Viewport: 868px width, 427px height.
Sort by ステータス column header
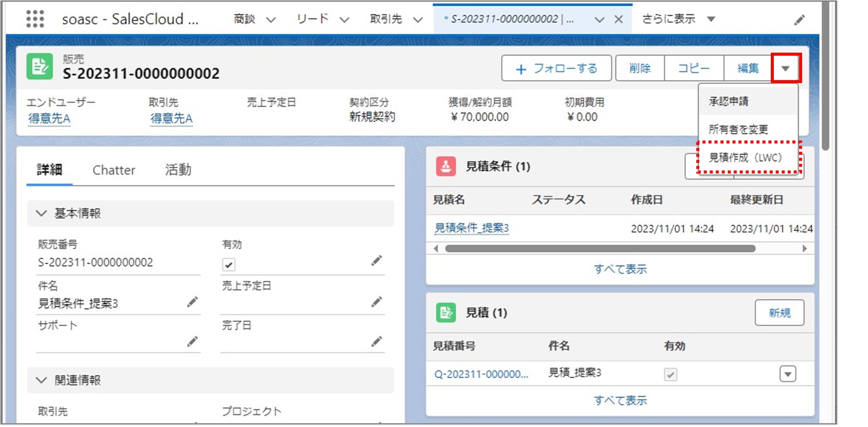[558, 200]
